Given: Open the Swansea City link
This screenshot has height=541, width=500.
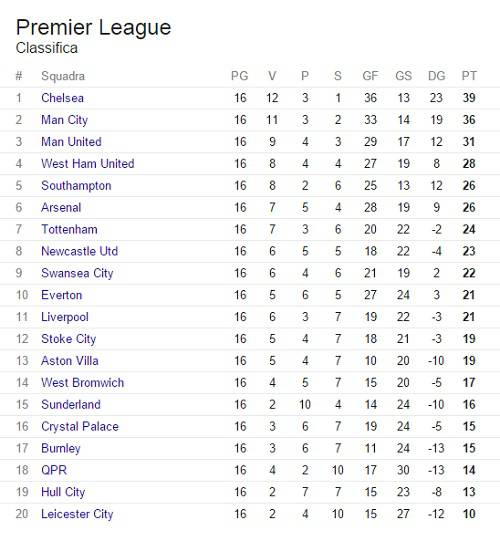Looking at the screenshot, I should (x=77, y=273).
